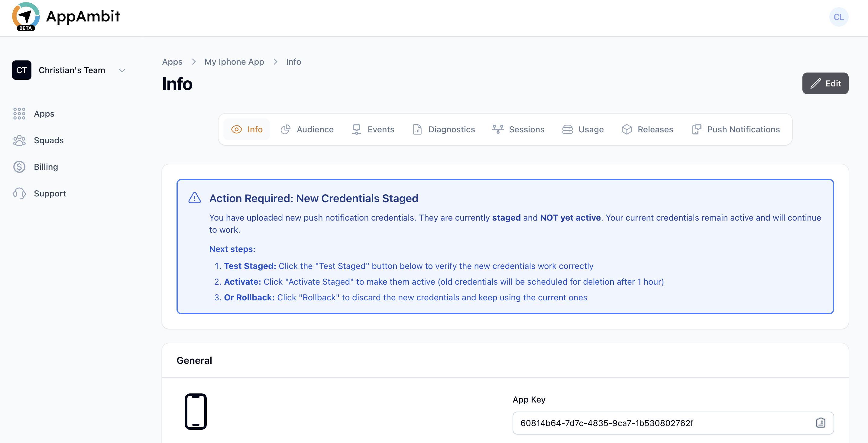Navigate to My Iphone App breadcrumb

coord(234,62)
